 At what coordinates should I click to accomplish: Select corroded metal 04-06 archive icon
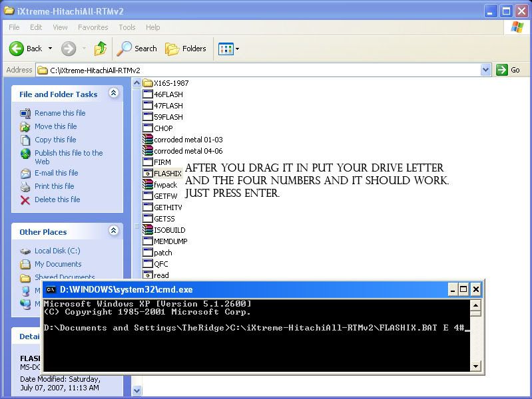[x=148, y=151]
